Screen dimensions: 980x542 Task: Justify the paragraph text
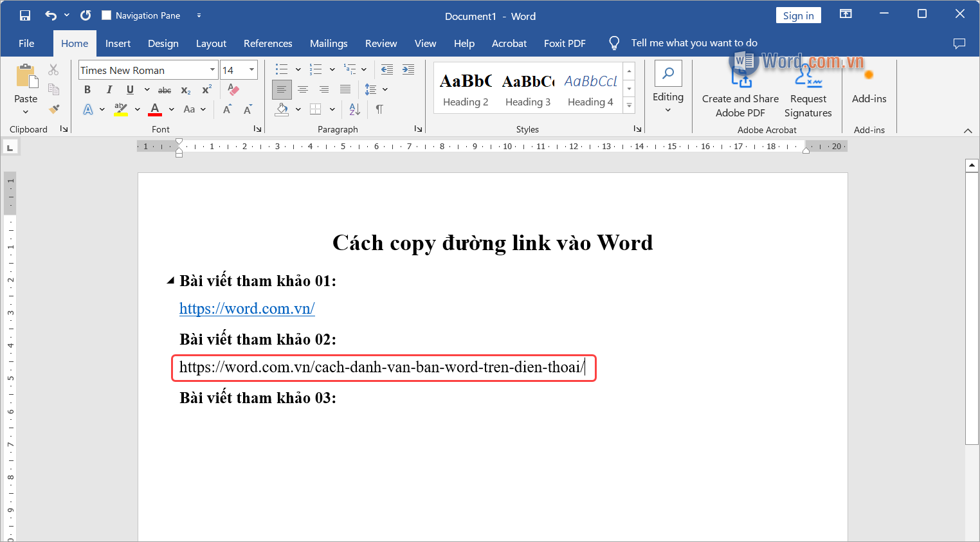coord(345,89)
